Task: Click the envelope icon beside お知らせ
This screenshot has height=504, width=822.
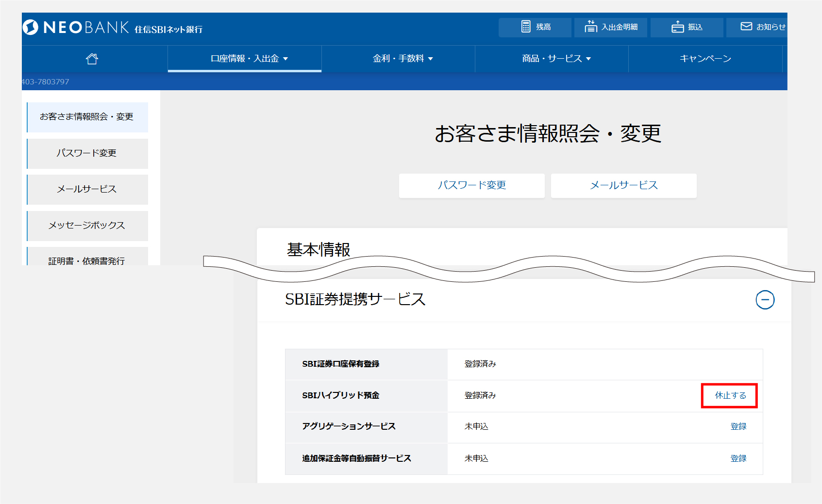Action: click(x=746, y=26)
